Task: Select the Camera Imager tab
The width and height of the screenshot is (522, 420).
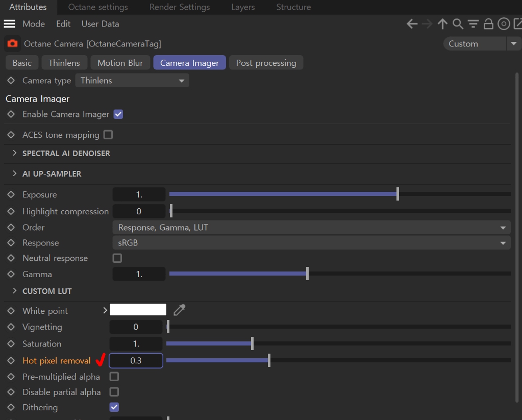Action: (x=189, y=63)
